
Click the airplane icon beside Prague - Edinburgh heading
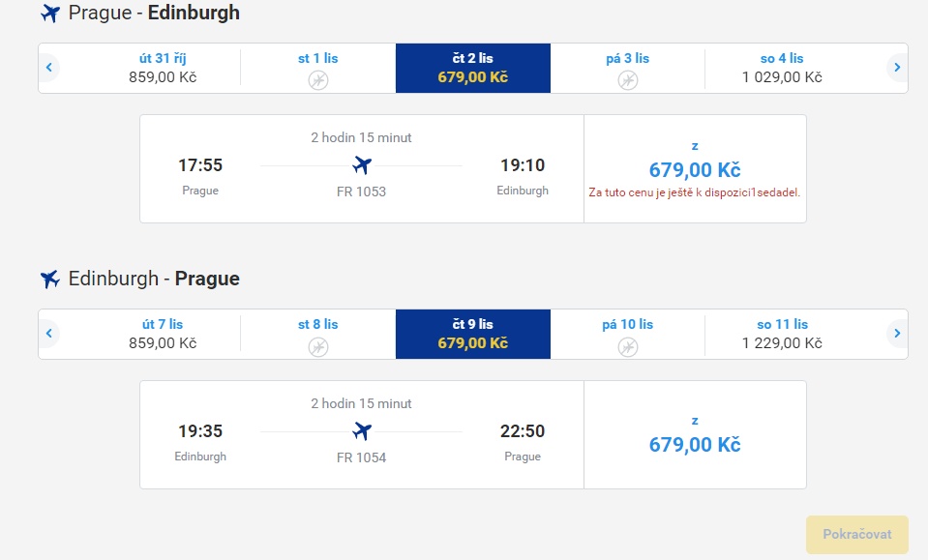tap(50, 13)
